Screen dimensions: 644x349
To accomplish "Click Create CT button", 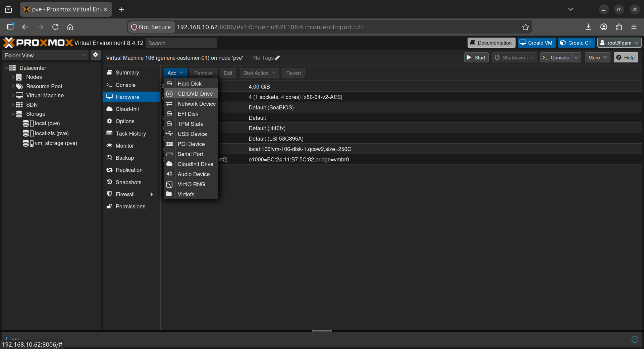I will 576,43.
